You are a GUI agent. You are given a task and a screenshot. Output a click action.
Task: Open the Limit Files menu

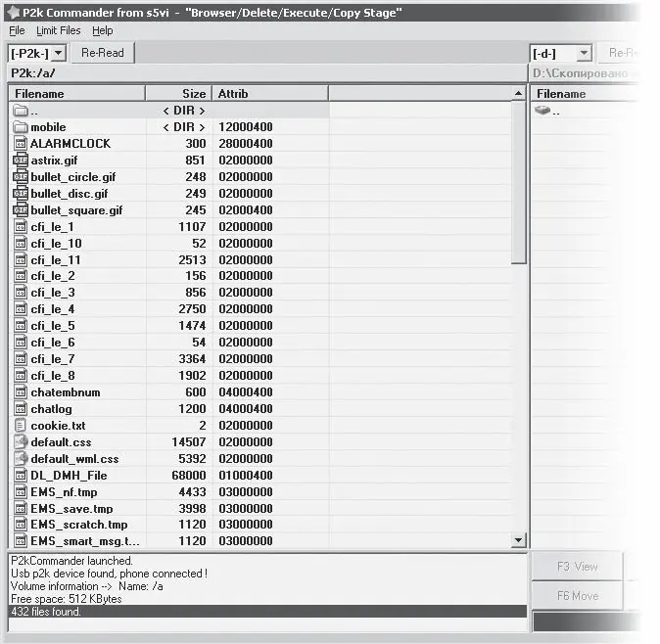[x=58, y=30]
